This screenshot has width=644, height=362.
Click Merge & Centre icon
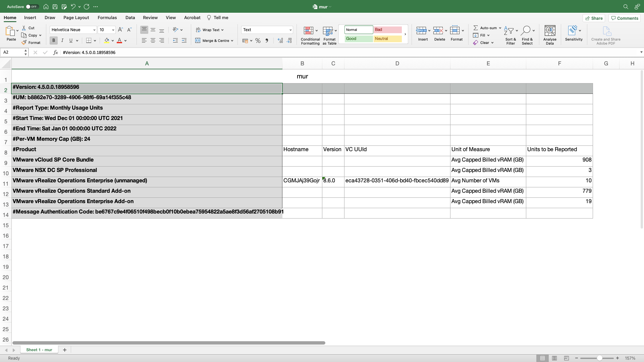198,41
